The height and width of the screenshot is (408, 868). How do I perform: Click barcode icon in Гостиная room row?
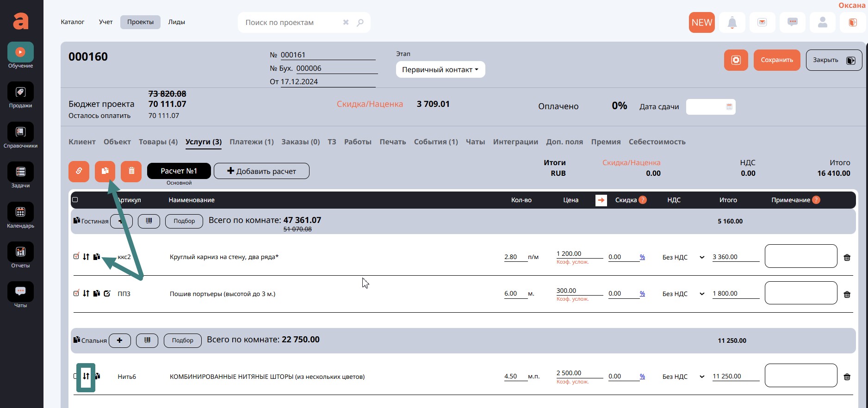[x=149, y=221]
